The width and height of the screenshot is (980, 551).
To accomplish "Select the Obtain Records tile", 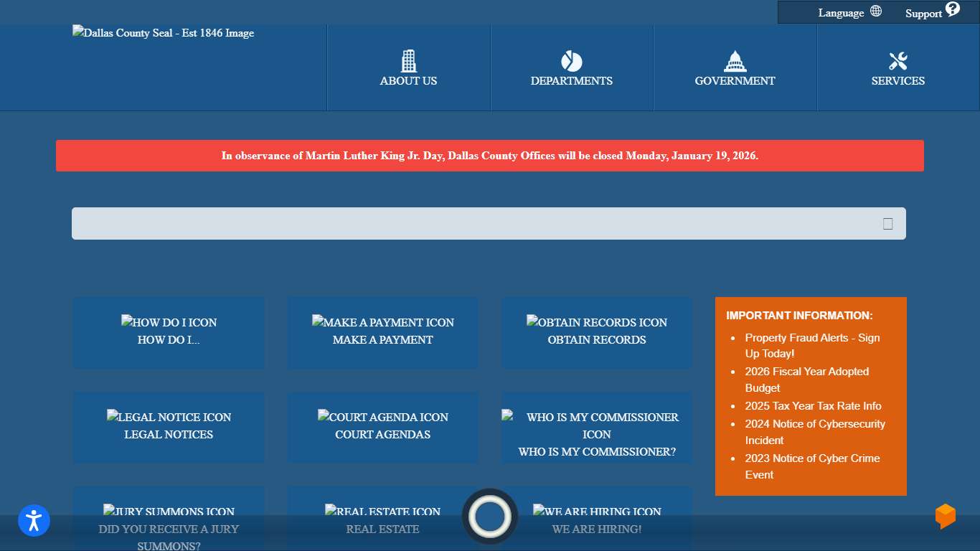I will 596,333.
